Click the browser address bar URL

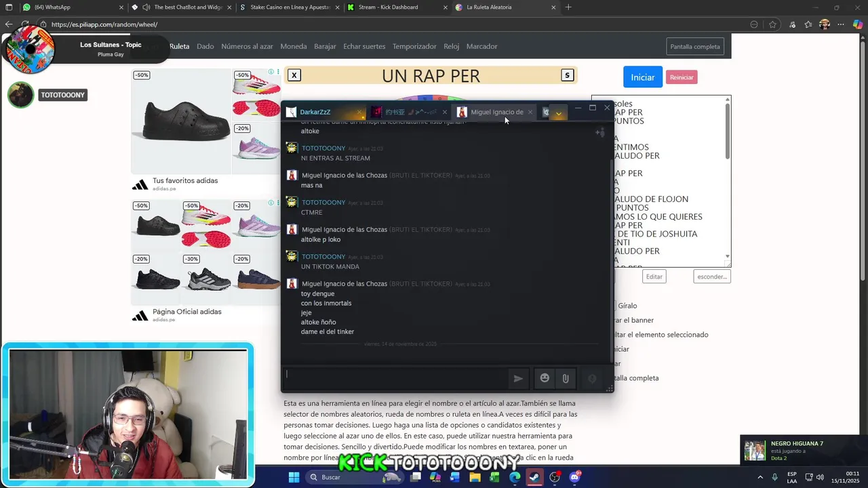104,24
